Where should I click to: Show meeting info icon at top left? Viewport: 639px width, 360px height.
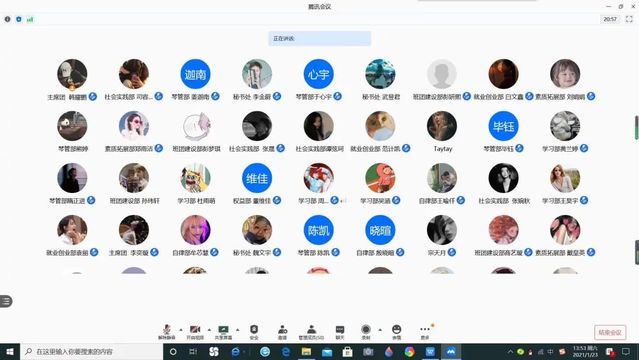[7, 19]
